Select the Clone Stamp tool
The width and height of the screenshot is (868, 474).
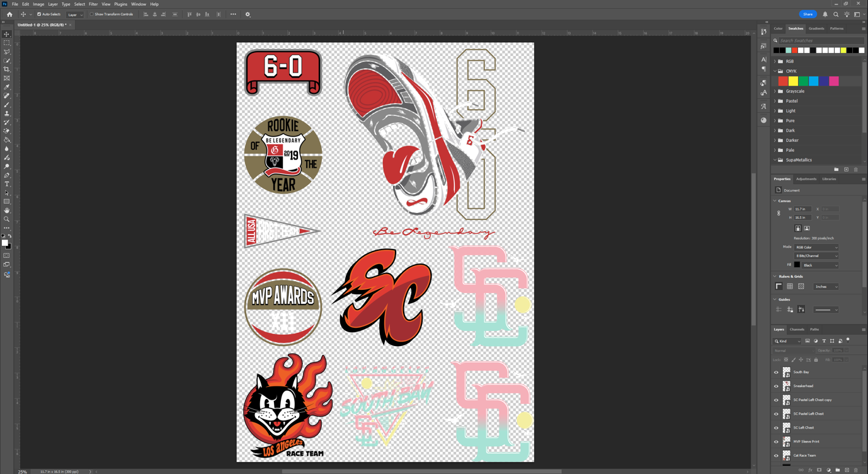(x=7, y=113)
